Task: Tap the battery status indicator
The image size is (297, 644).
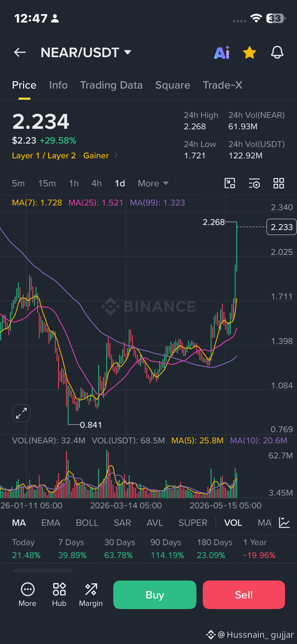Action: click(x=275, y=19)
